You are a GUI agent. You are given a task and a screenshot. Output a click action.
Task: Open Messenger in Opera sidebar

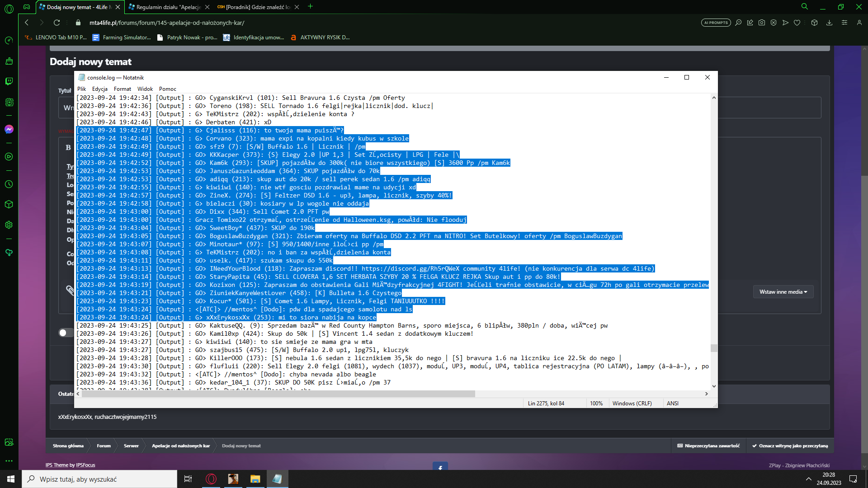(9, 129)
